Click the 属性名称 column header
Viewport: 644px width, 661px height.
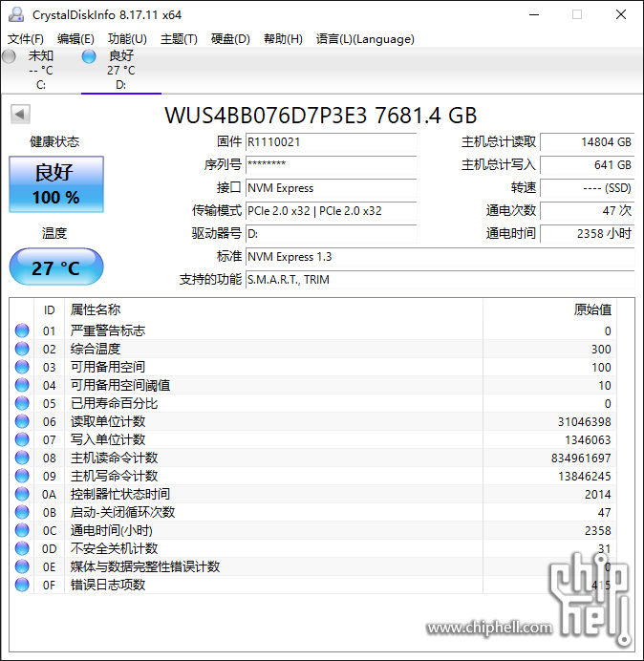(x=273, y=310)
